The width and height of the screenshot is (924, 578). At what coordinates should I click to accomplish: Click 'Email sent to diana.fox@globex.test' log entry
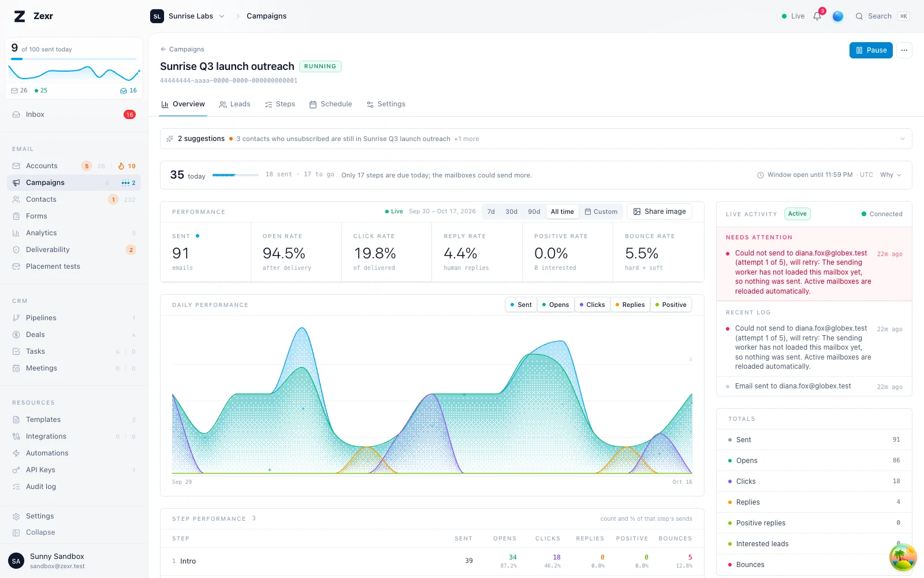point(814,386)
